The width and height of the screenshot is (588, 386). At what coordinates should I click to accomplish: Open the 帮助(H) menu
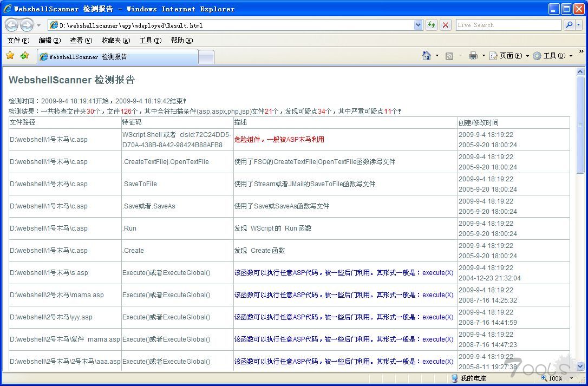click(182, 41)
